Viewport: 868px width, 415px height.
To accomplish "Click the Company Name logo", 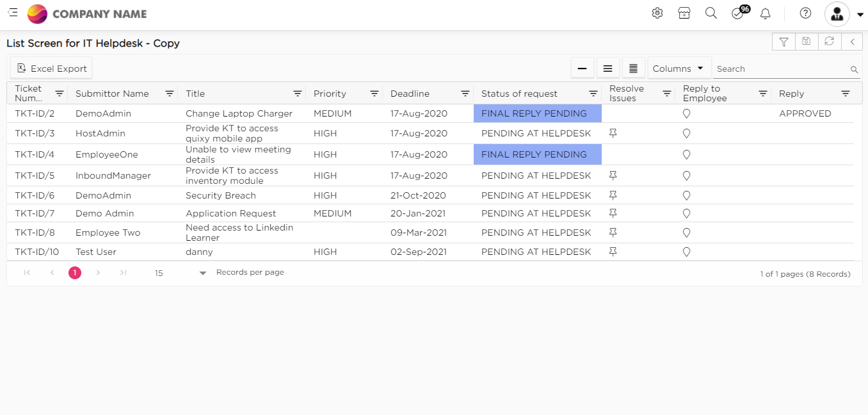I will tap(87, 13).
